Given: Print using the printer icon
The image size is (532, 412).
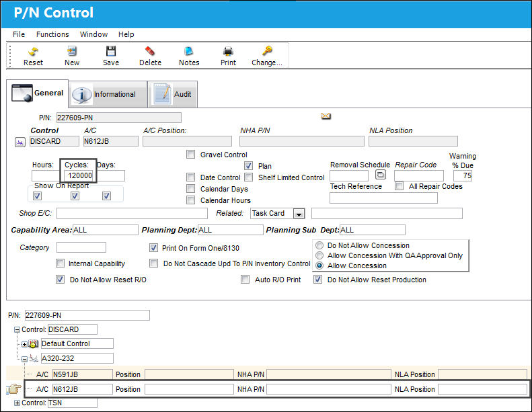Looking at the screenshot, I should click(228, 51).
